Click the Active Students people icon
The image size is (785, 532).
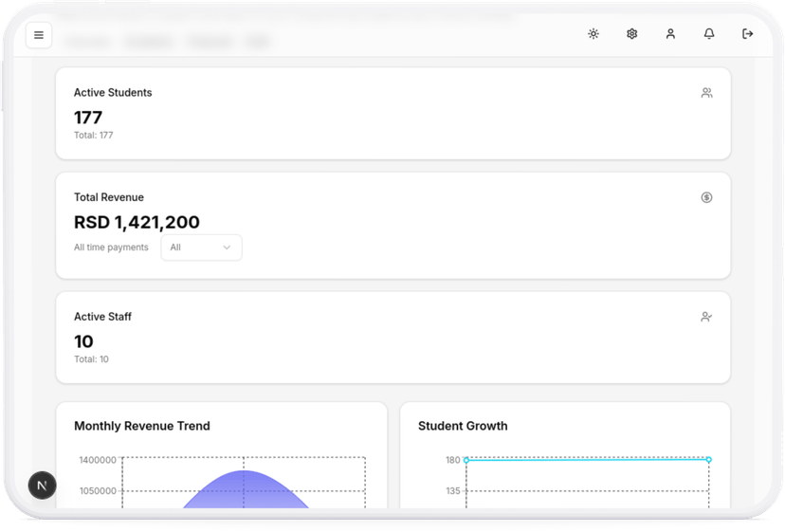point(706,93)
